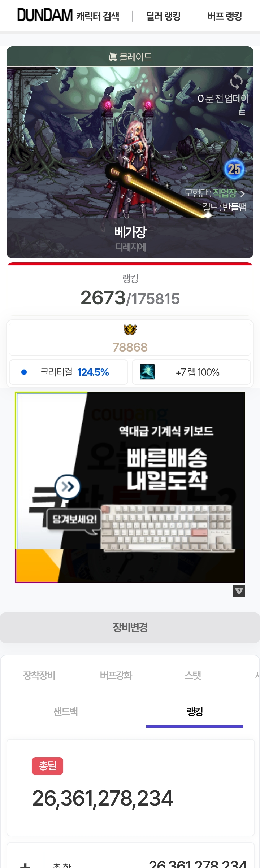Select the 샌드백 tab

(66, 712)
